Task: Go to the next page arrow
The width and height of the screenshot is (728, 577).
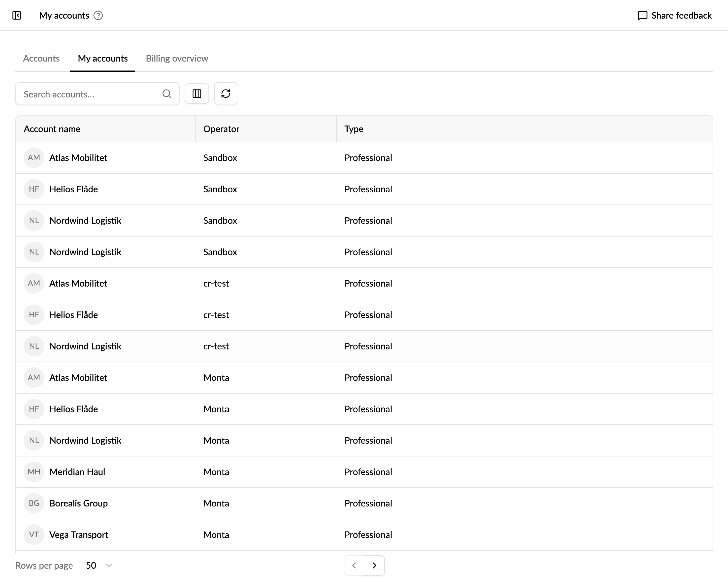Action: click(x=375, y=565)
